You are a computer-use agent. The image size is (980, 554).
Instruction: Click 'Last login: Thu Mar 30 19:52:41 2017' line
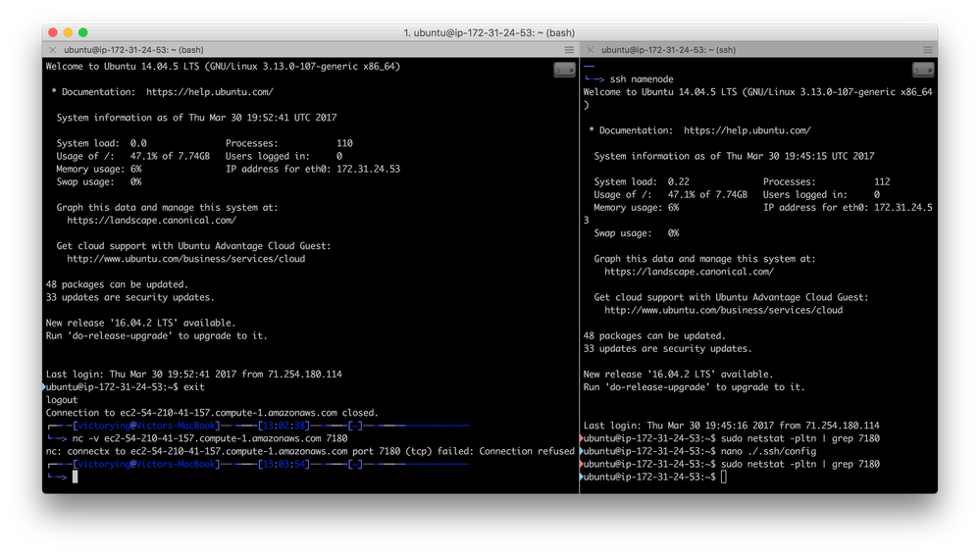pyautogui.click(x=194, y=375)
